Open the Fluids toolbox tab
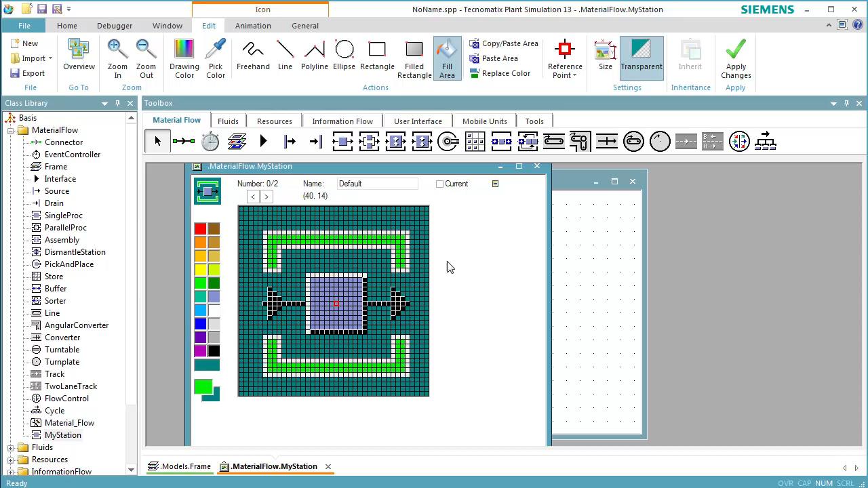The width and height of the screenshot is (868, 488). (228, 121)
